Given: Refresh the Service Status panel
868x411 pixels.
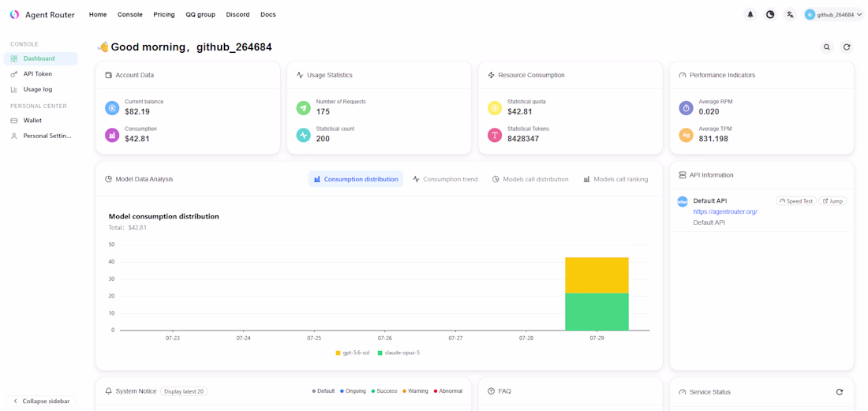Looking at the screenshot, I should coord(840,391).
